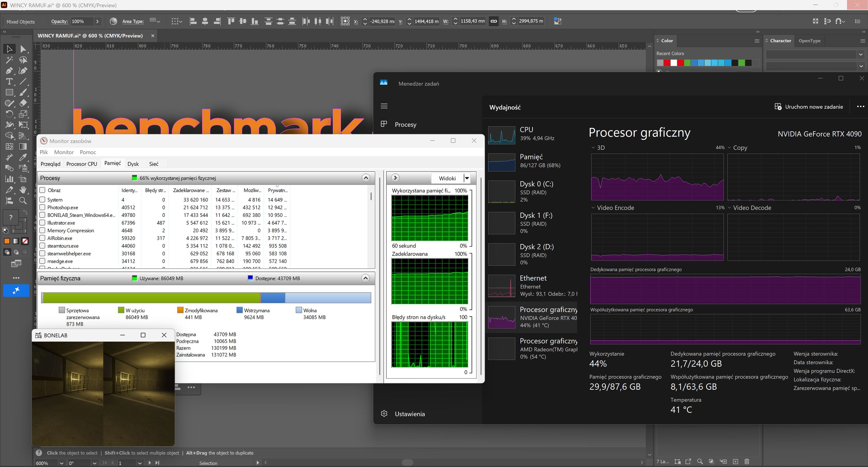Activate the Rotate tool
Viewport: 868px width, 467px height.
pos(9,114)
